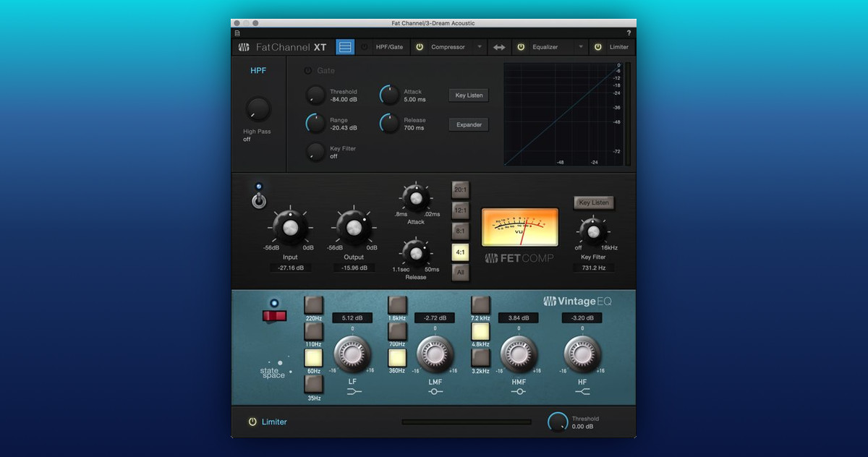The height and width of the screenshot is (457, 868).
Task: Click the swap compressor and equalizer arrows
Action: pos(499,47)
